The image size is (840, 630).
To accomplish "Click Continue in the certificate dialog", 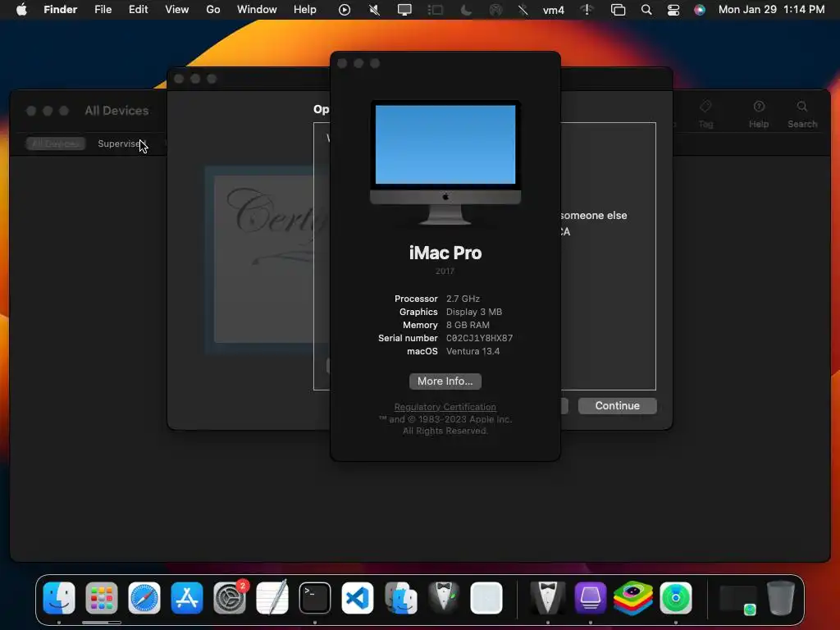I will point(617,405).
